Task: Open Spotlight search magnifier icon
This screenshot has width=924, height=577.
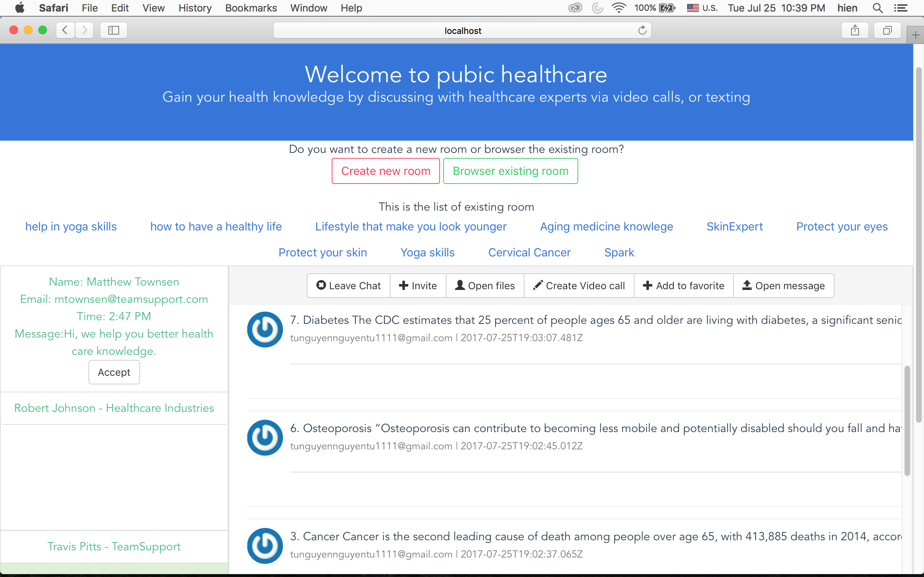Action: 877,8
